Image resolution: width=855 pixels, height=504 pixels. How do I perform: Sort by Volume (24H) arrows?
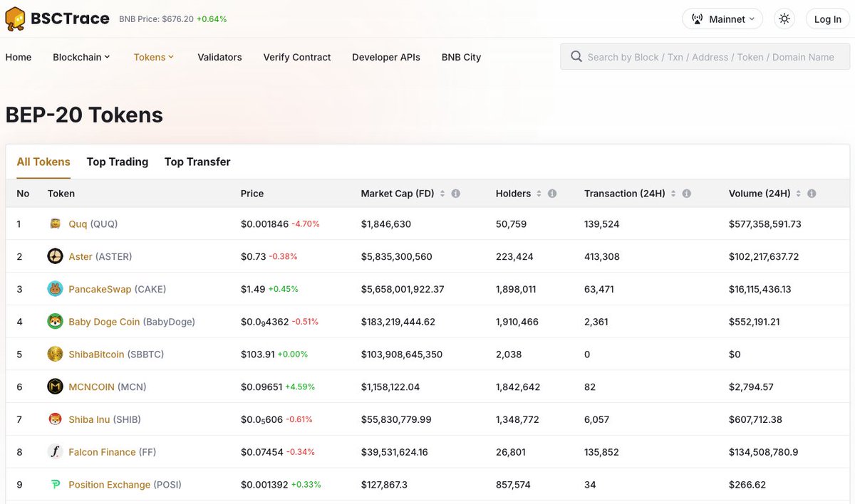798,194
